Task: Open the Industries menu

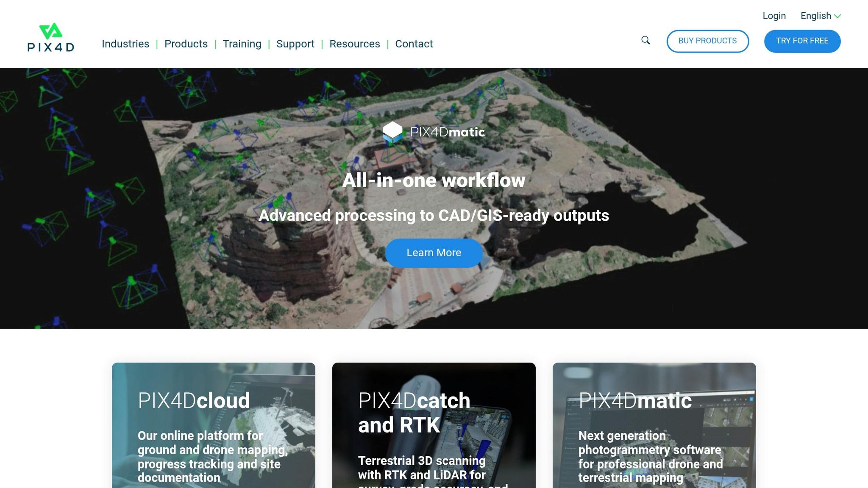Action: (x=125, y=44)
